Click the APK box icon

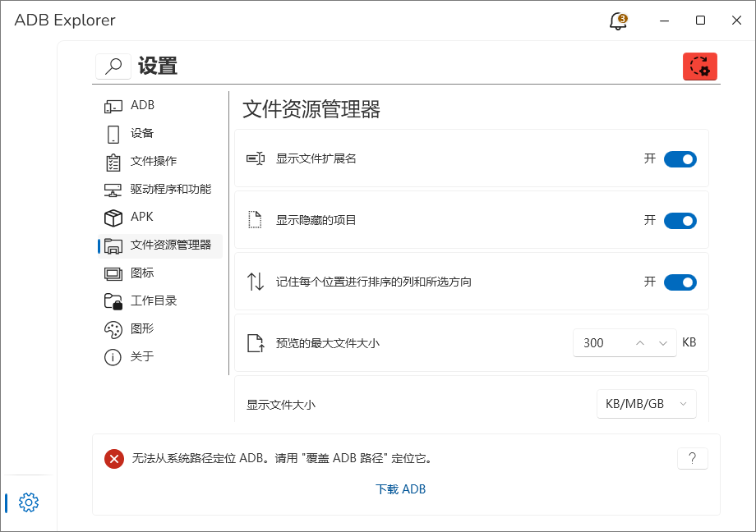click(113, 218)
